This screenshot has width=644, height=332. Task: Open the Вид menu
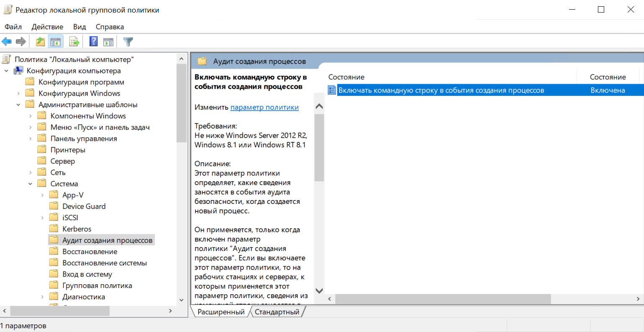tap(79, 27)
